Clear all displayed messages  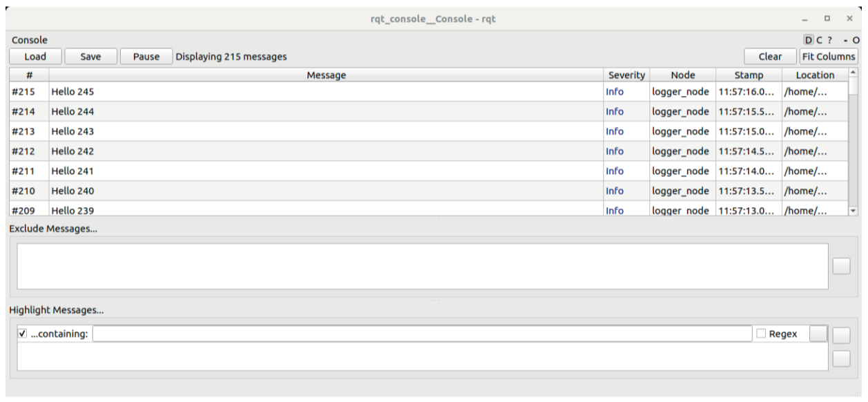pyautogui.click(x=769, y=57)
